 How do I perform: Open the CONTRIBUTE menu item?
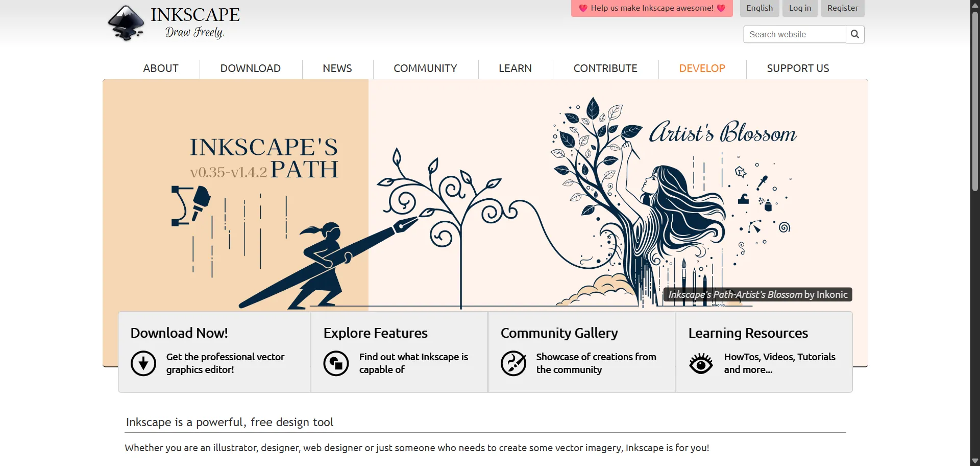605,68
